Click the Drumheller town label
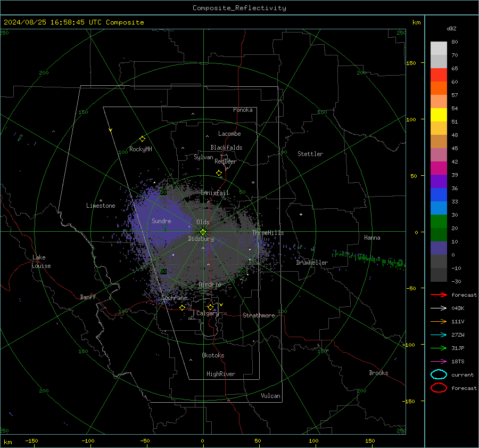 pos(312,263)
